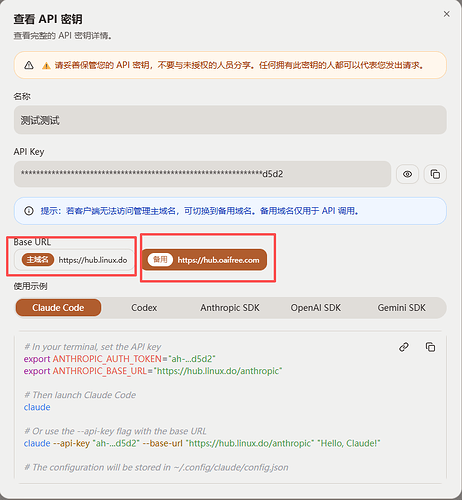
Task: Open the Anthropic SDK tab
Action: click(230, 307)
